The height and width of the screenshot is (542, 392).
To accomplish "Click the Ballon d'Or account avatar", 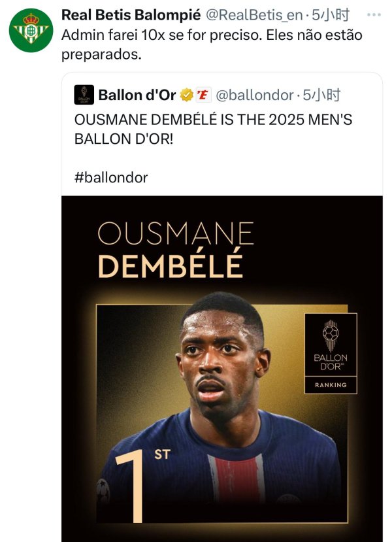I will pyautogui.click(x=84, y=95).
